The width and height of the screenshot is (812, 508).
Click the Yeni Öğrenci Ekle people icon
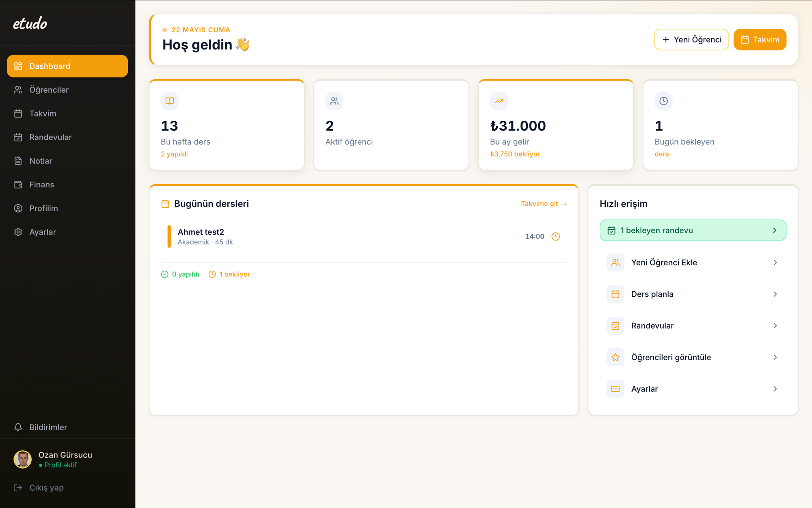coord(615,263)
